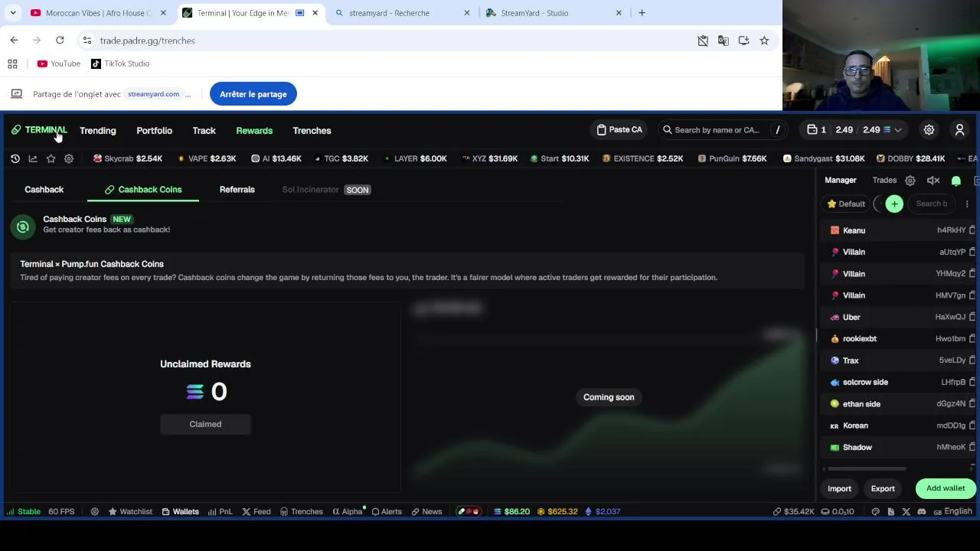Open the Chrome tab search dropdown
Image resolution: width=980 pixels, height=551 pixels.
tap(13, 13)
